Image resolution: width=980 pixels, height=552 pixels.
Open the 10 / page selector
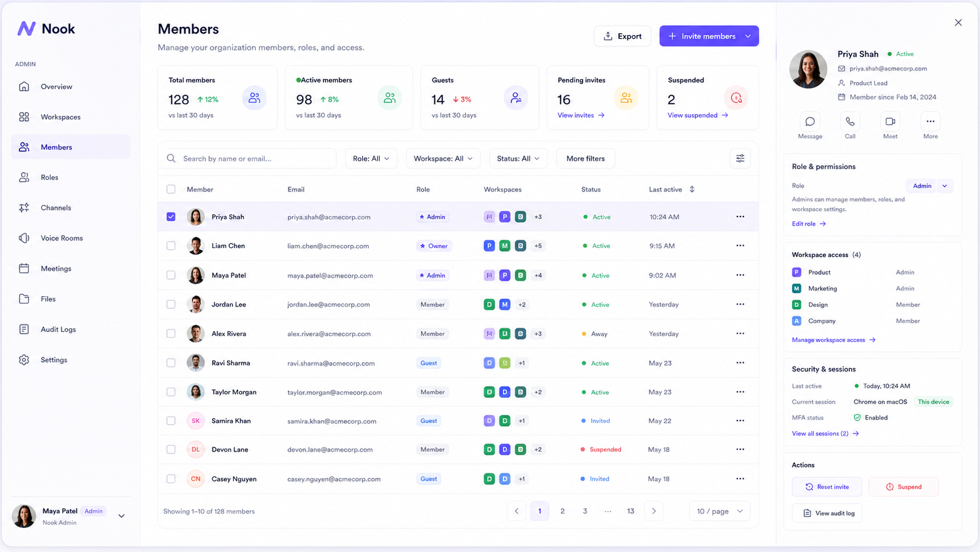[720, 511]
